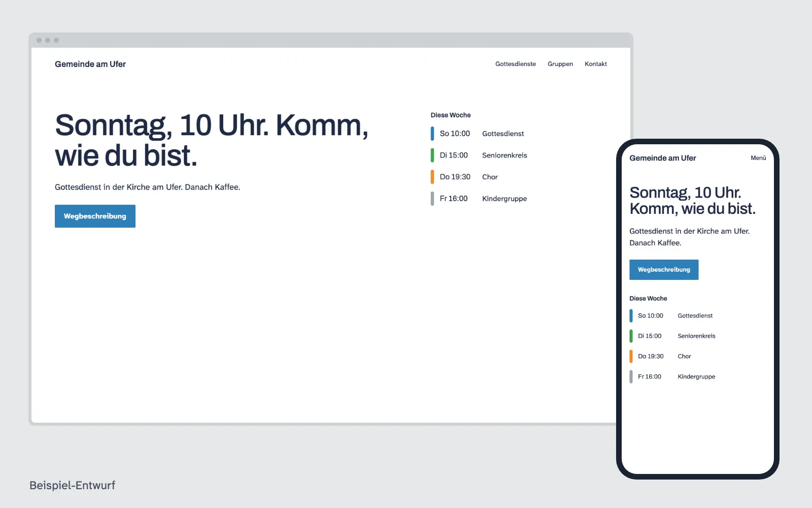Select phone Gottesdienst event name in schedule
This screenshot has width=812, height=508.
(695, 315)
